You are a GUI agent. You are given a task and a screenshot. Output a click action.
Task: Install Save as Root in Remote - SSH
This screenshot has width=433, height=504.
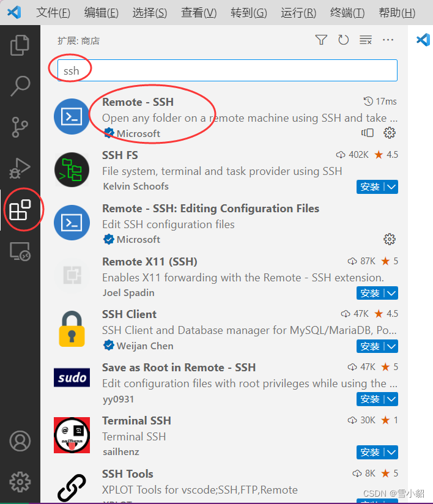(371, 399)
